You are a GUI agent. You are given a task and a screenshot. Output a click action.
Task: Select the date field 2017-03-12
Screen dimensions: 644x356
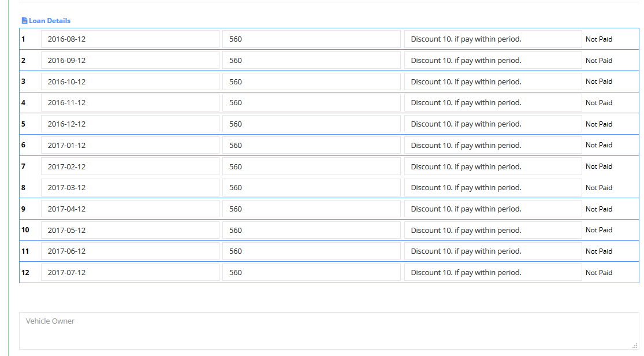tap(130, 187)
